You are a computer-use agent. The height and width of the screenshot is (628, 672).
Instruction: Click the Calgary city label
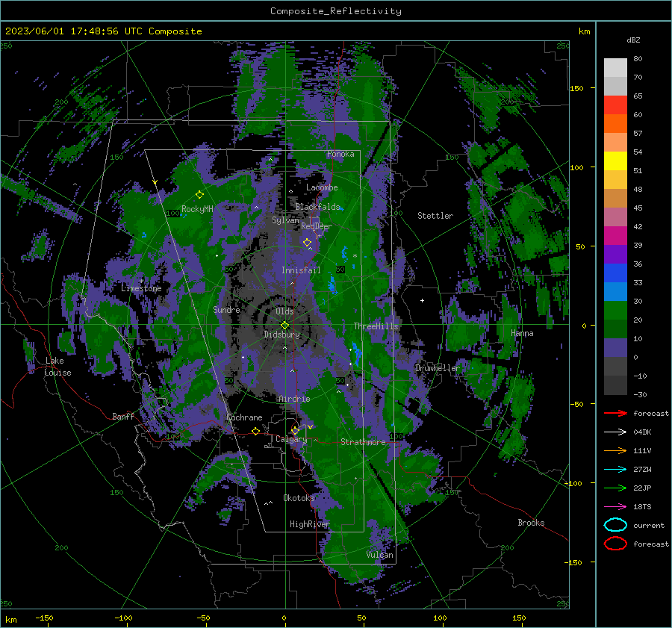tap(291, 439)
